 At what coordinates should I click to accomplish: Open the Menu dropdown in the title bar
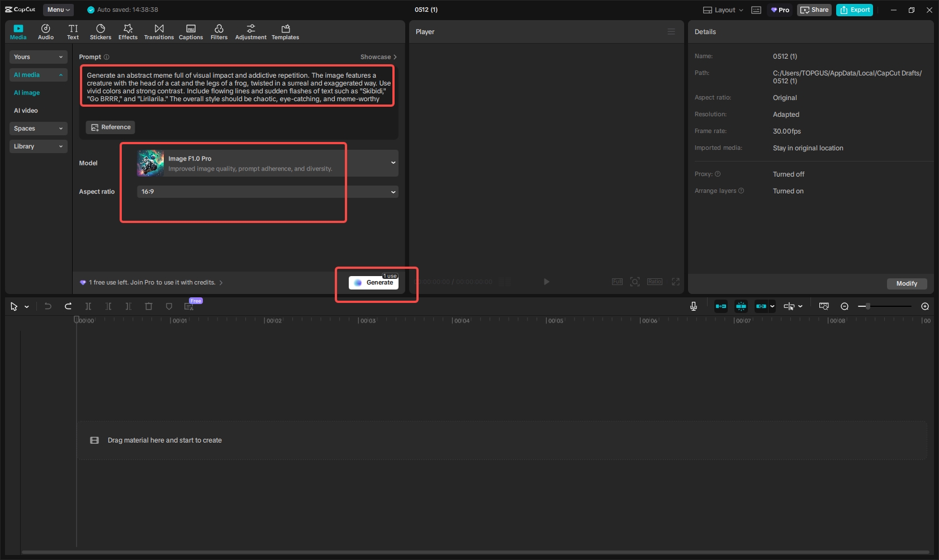coord(59,10)
